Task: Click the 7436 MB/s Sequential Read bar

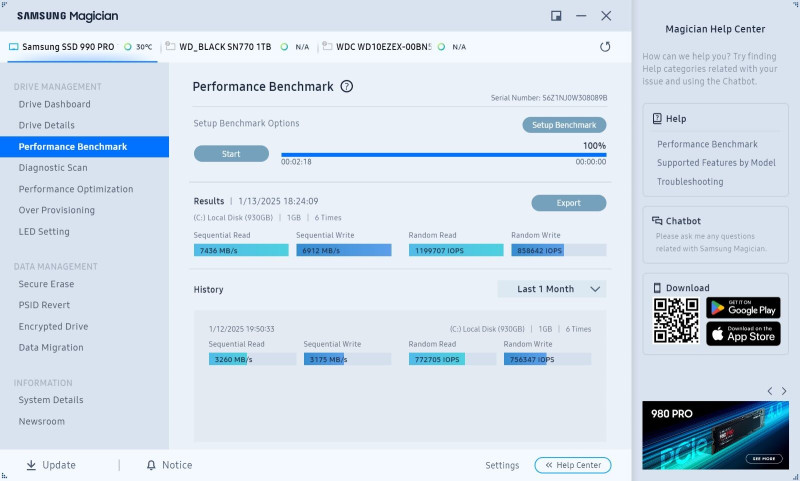Action: pyautogui.click(x=241, y=250)
